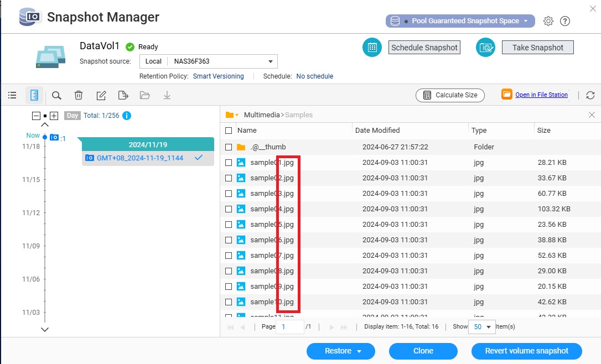Open the breadcrumb folder dropdown arrow
601x364 pixels.
click(x=237, y=115)
